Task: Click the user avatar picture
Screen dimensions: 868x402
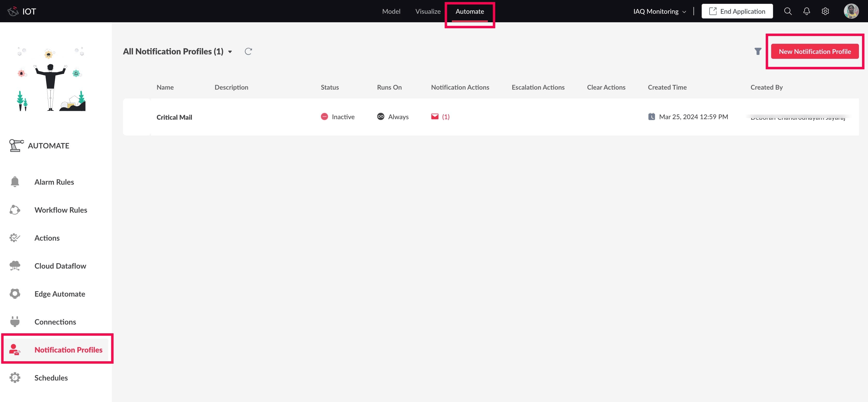Action: click(x=851, y=11)
